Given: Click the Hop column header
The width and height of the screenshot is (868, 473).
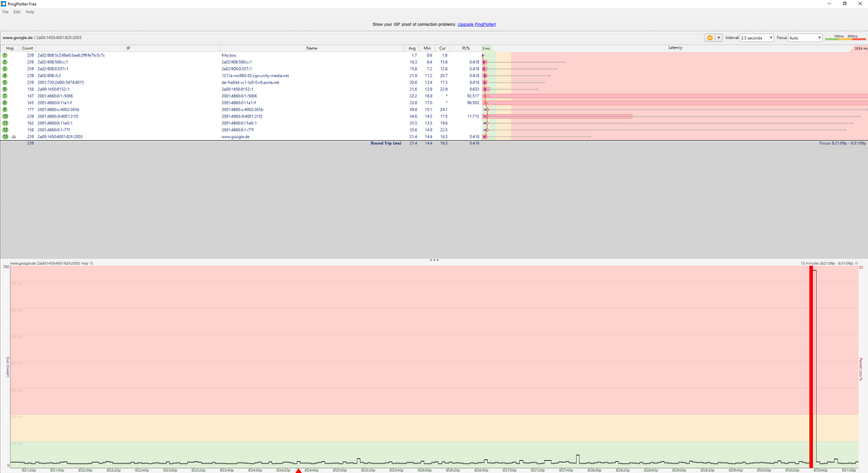Looking at the screenshot, I should [x=10, y=48].
